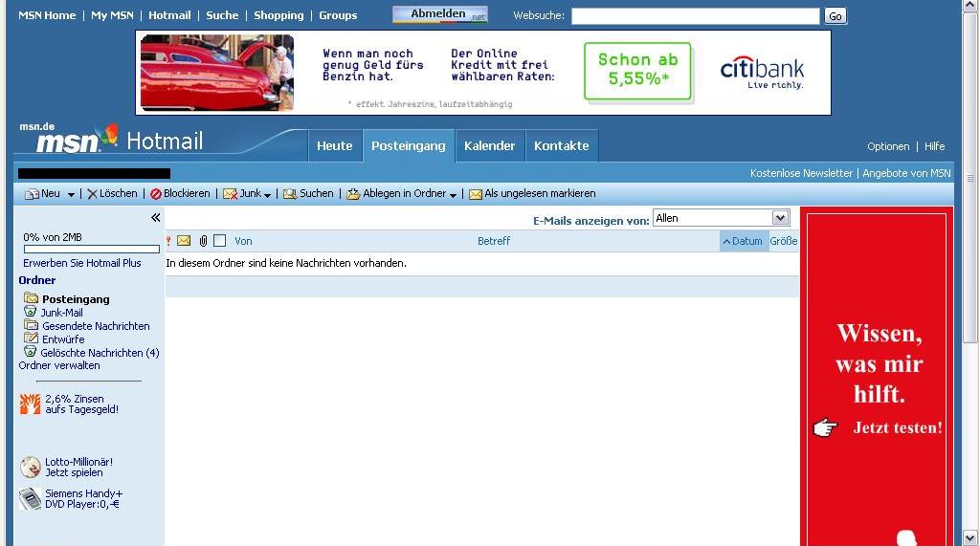
Task: Switch to the Posteingang tab
Action: (x=408, y=145)
